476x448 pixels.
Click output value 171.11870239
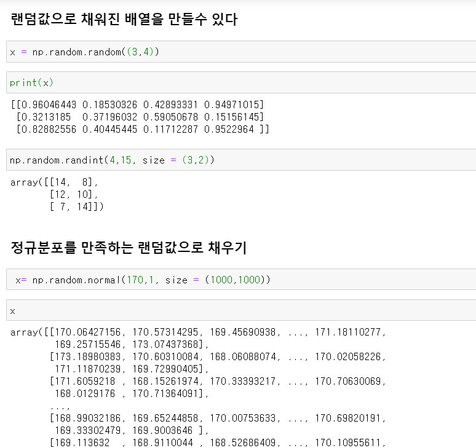pos(88,369)
